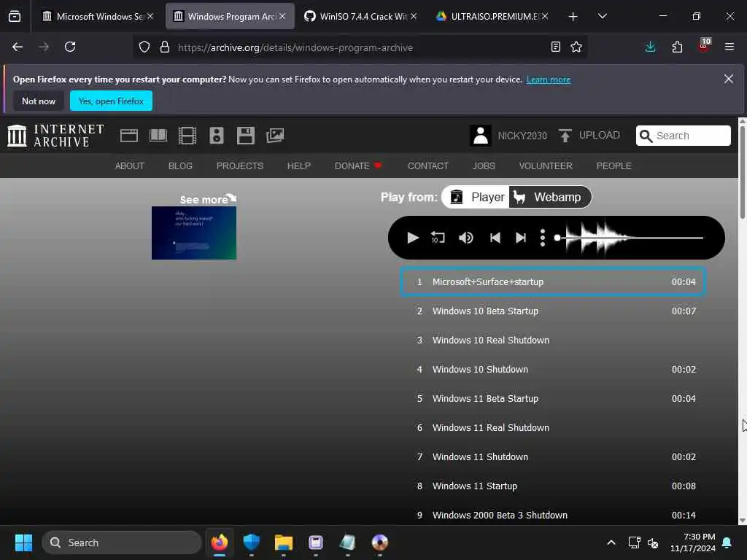Open the Video film icon

[x=187, y=136]
